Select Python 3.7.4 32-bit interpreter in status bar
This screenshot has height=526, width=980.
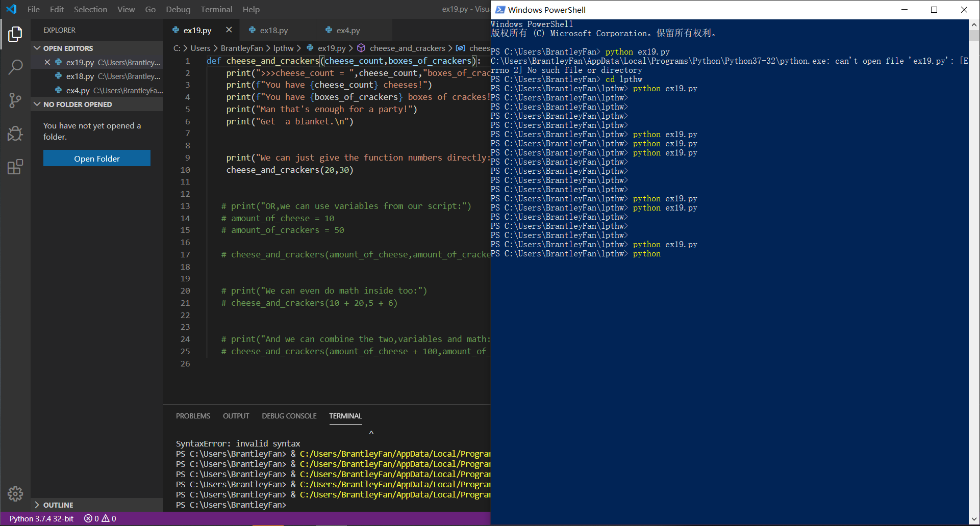click(x=41, y=518)
